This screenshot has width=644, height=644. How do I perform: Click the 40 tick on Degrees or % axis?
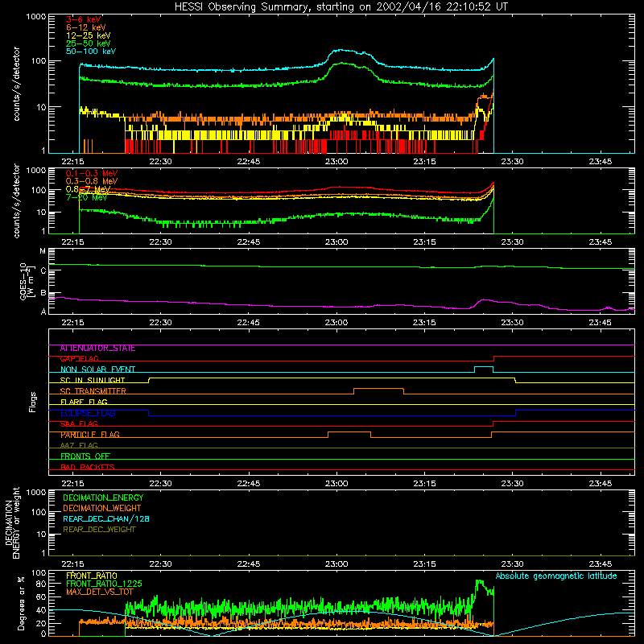point(41,611)
